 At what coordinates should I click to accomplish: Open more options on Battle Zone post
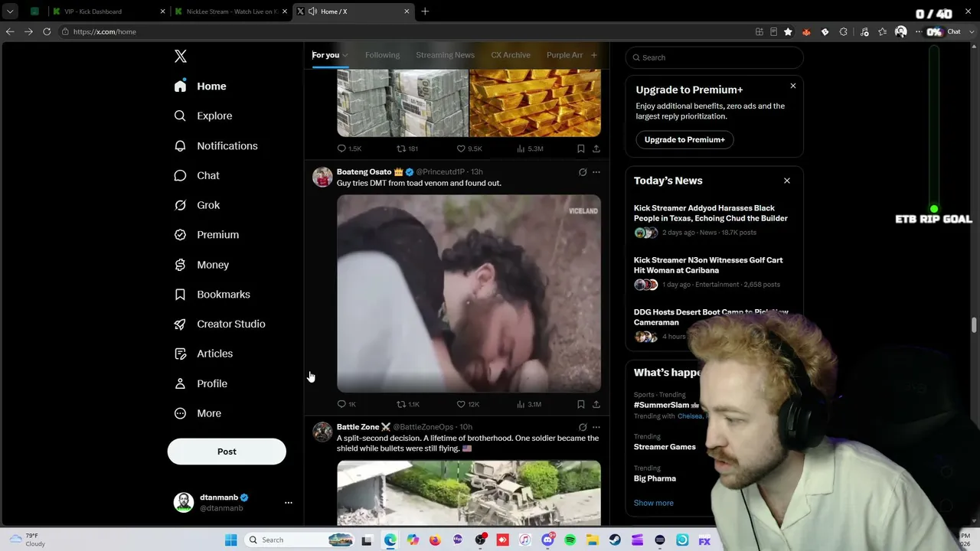click(596, 427)
